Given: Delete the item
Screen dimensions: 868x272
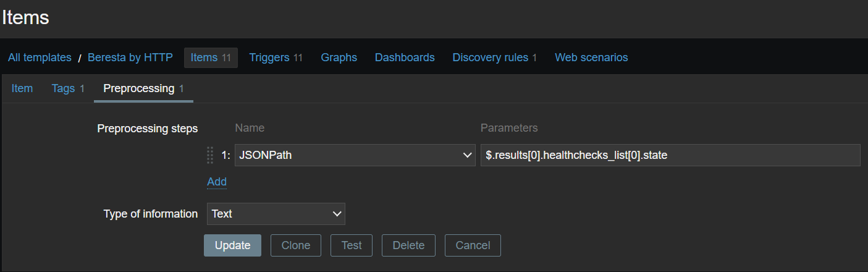Looking at the screenshot, I should [408, 245].
